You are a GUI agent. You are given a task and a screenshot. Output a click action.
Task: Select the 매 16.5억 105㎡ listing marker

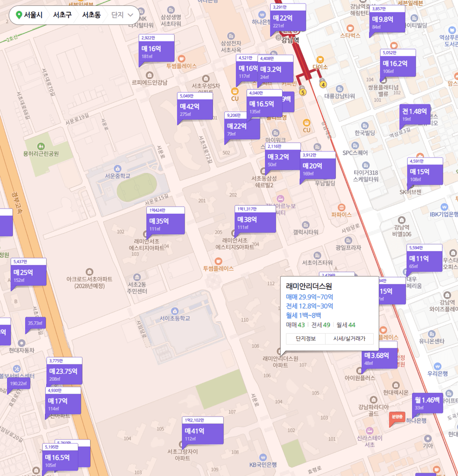pos(60,457)
